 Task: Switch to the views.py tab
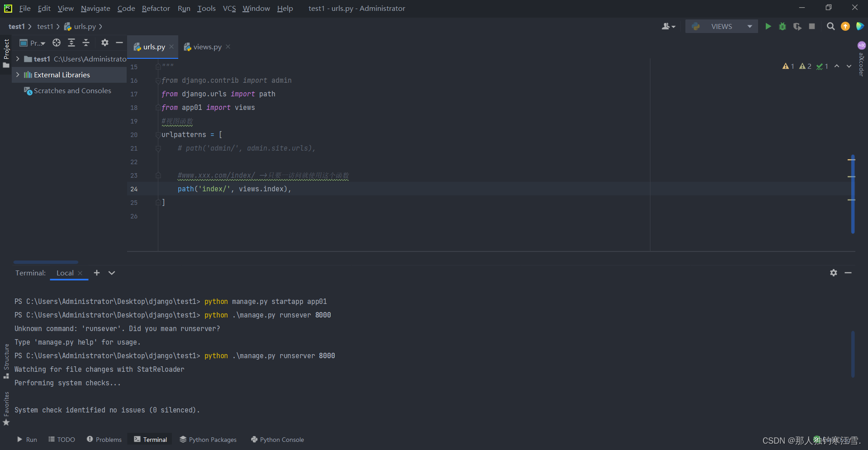click(207, 47)
